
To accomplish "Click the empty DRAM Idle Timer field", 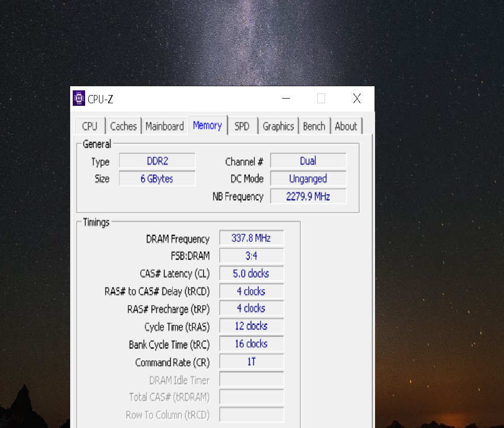I will 251,379.
